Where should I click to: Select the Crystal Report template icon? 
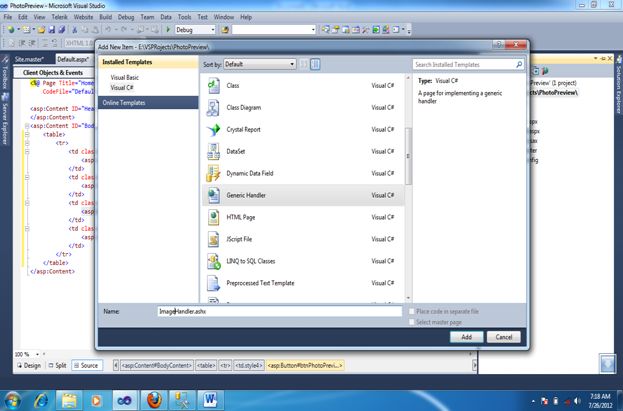tap(213, 129)
